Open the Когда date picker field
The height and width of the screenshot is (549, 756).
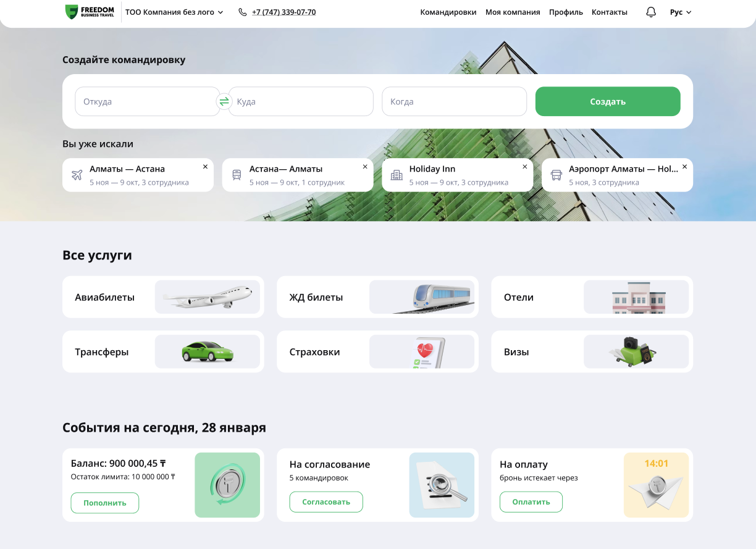coord(454,101)
